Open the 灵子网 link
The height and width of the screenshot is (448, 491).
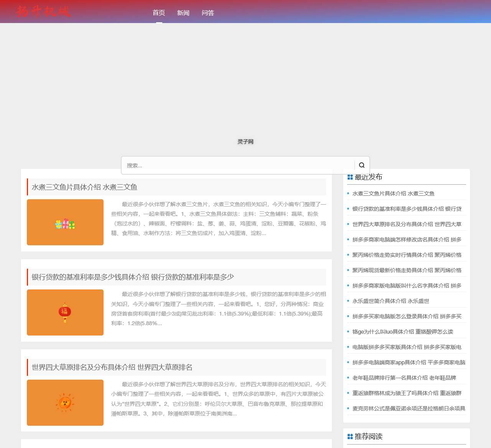245,142
